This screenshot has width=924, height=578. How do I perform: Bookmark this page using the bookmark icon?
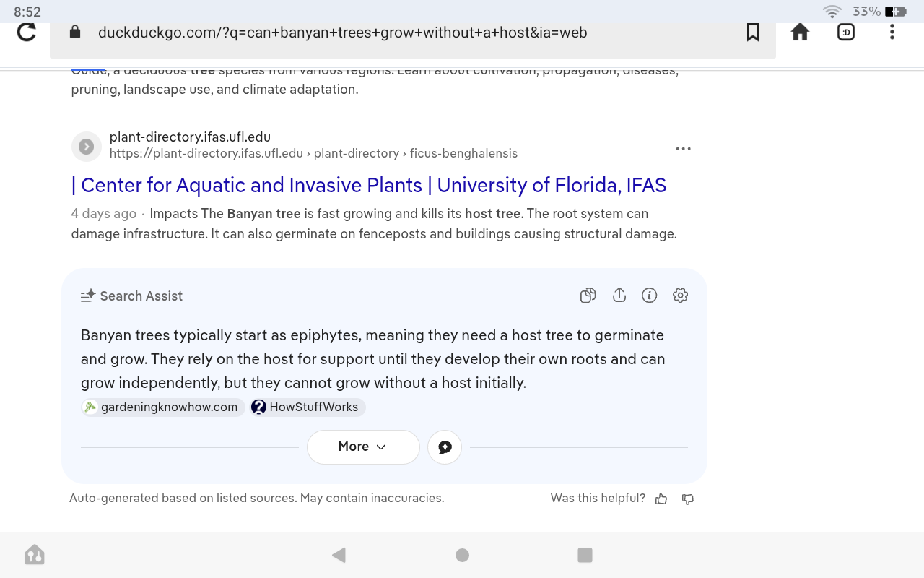[752, 33]
